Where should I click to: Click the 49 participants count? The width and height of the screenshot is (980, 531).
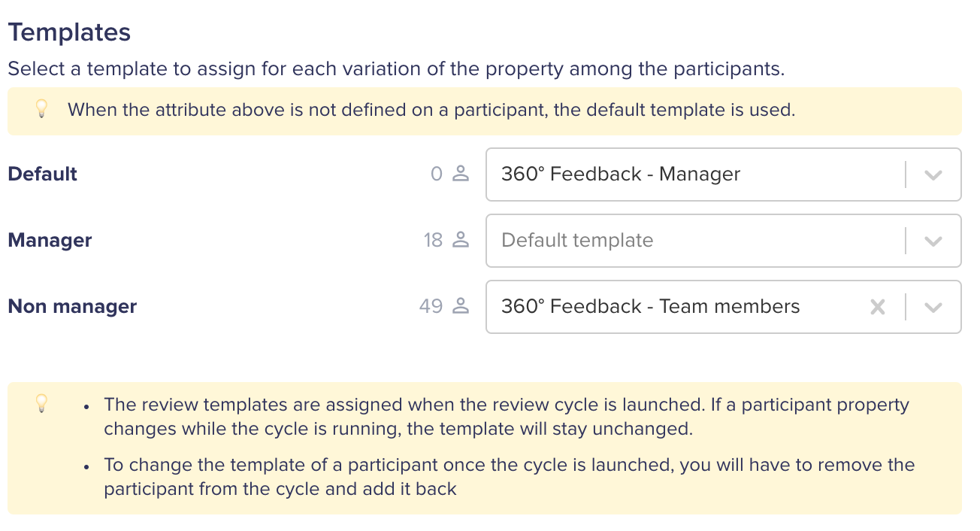point(431,307)
